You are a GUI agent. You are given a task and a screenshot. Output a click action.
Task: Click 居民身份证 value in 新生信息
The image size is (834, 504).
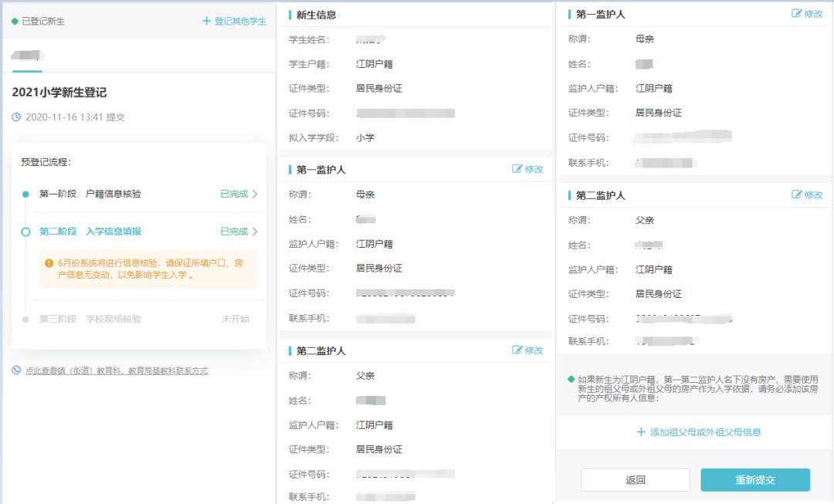pos(379,88)
